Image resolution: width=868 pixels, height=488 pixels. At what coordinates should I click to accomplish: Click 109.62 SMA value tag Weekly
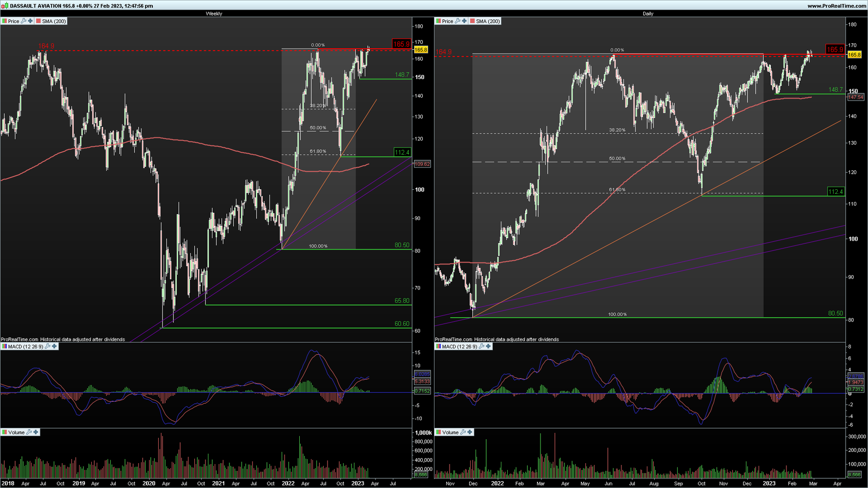tap(422, 164)
